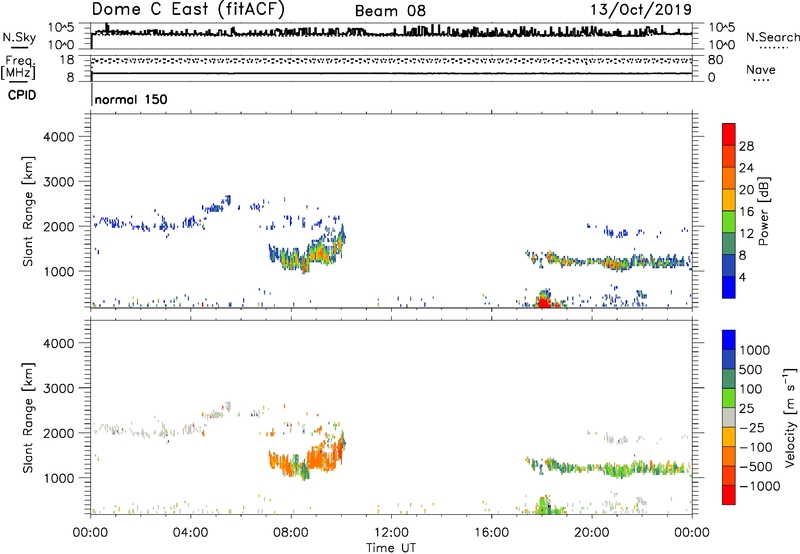Pick the gray -25 to 25 Velocity segment

click(729, 417)
